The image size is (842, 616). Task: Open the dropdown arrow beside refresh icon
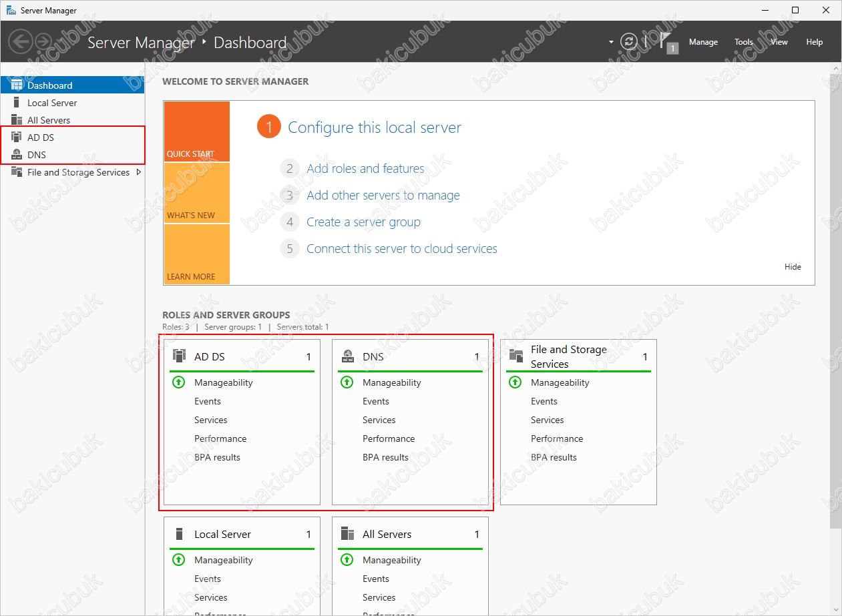click(x=611, y=42)
